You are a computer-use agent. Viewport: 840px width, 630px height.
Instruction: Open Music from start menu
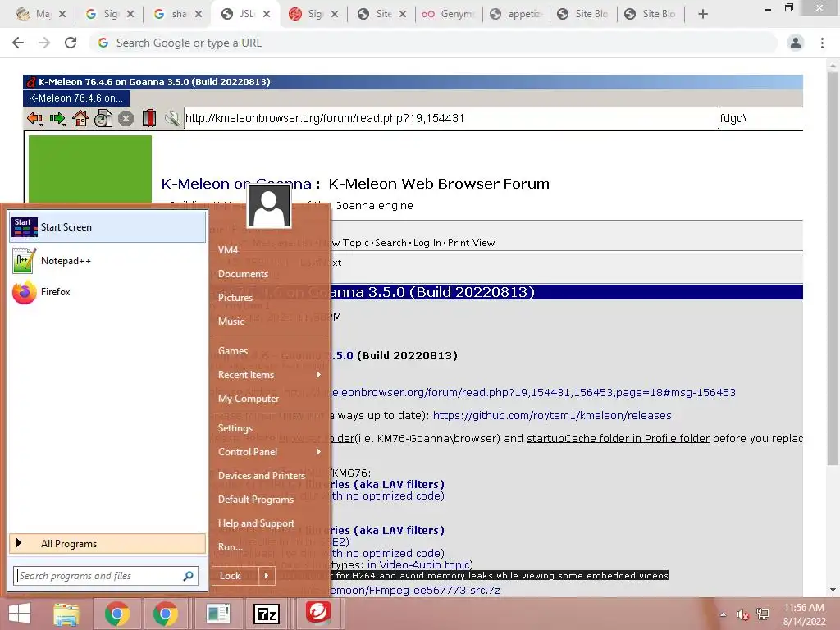231,322
